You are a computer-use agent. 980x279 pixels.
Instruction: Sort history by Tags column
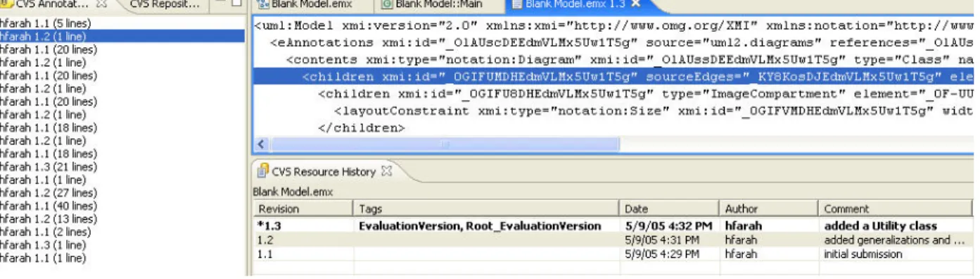(488, 209)
